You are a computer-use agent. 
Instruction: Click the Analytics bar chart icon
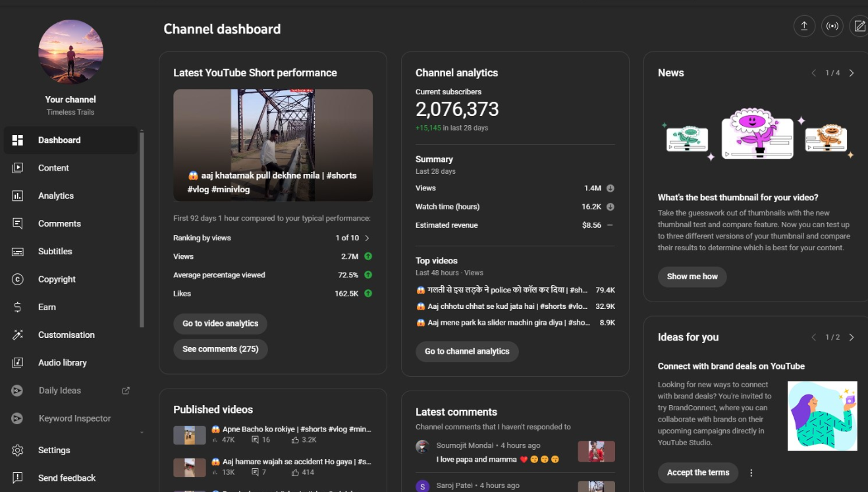tap(18, 196)
